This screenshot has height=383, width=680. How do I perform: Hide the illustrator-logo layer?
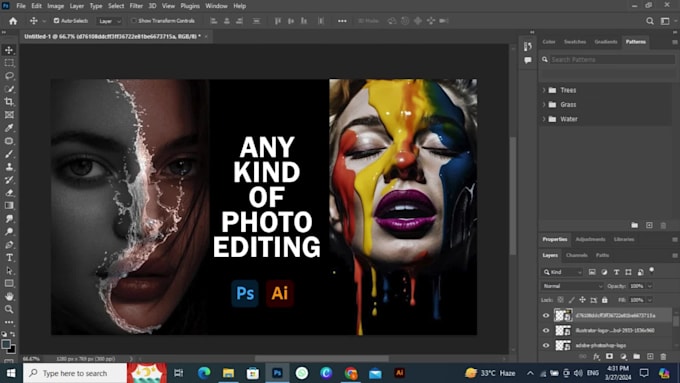click(x=546, y=331)
